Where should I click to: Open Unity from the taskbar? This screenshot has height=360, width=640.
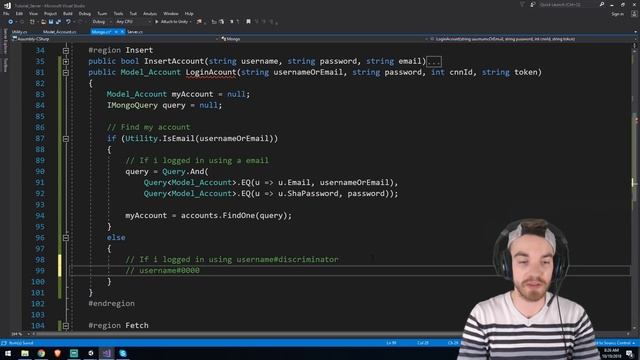[x=91, y=353]
